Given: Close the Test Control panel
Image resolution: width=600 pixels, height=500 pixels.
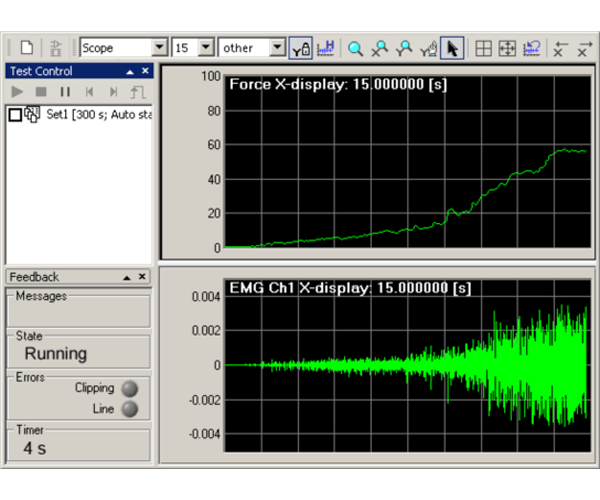Looking at the screenshot, I should [x=145, y=71].
